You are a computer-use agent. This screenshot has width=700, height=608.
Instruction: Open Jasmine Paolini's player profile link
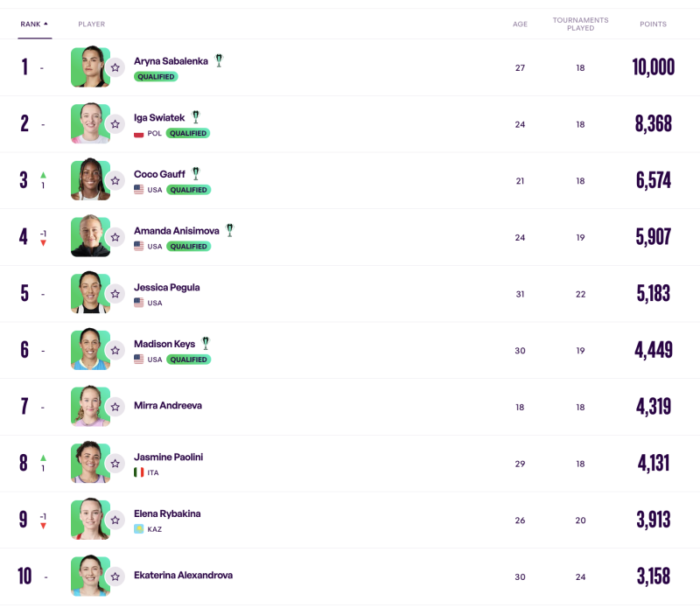point(168,457)
